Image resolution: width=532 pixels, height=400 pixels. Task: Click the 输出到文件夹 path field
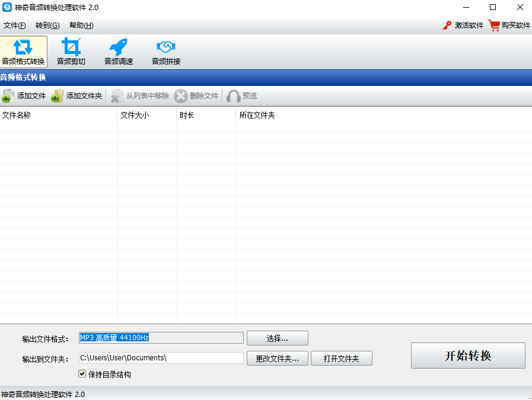pyautogui.click(x=161, y=358)
